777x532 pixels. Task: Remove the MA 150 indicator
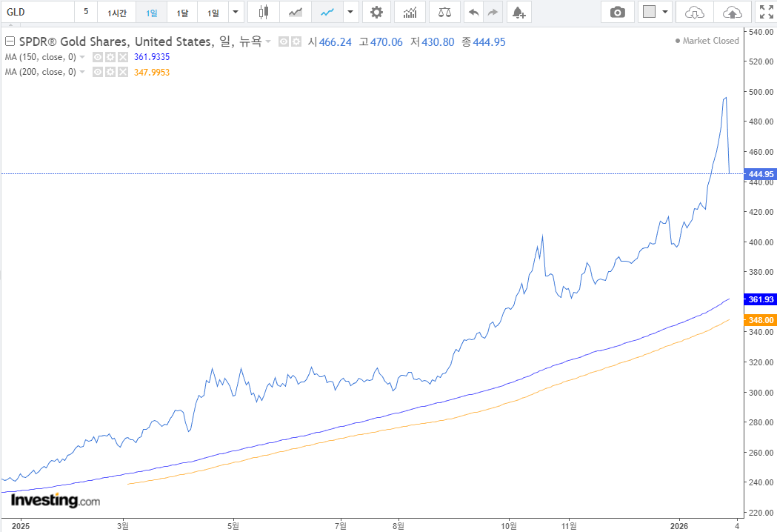click(x=123, y=57)
